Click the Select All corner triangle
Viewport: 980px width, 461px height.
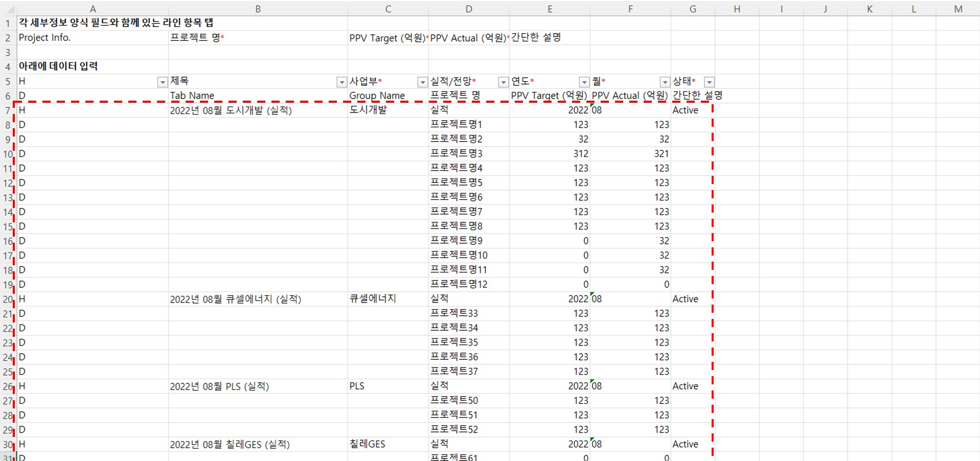click(x=9, y=9)
